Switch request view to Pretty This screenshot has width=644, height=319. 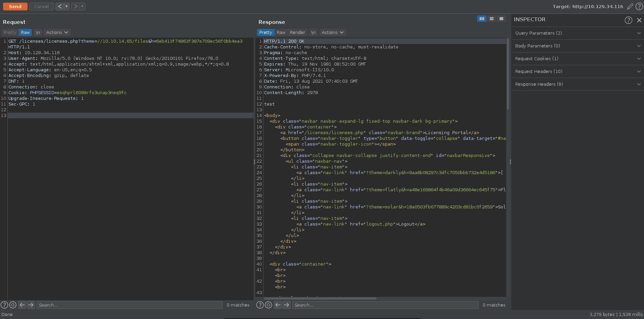(10, 33)
